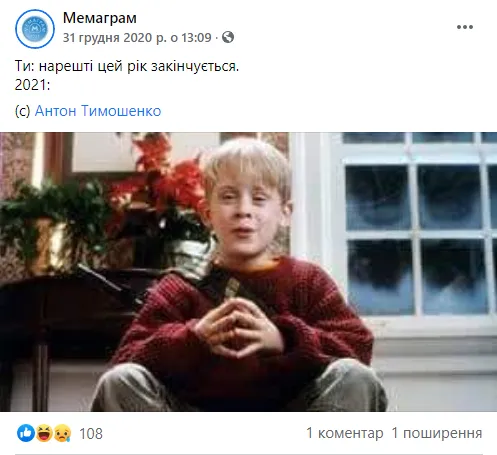This screenshot has width=497, height=455.
Task: Click the (с) credit marker
Action: click(x=23, y=111)
